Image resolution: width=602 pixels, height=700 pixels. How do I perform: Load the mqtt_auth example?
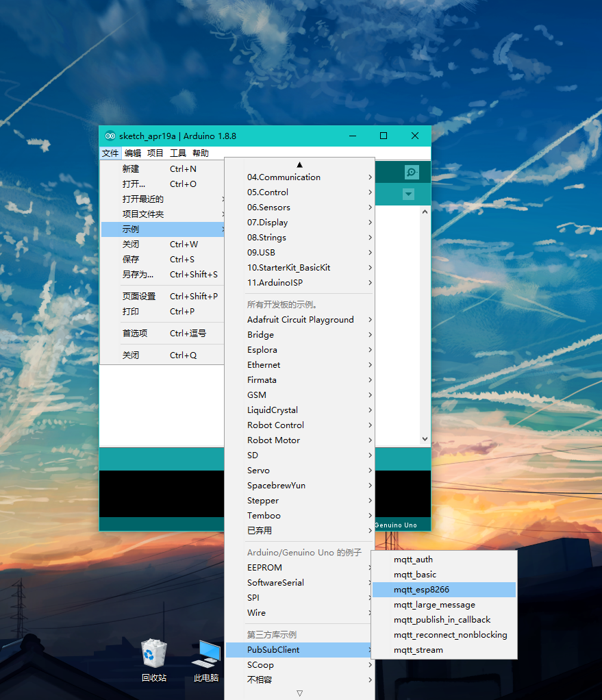point(444,560)
